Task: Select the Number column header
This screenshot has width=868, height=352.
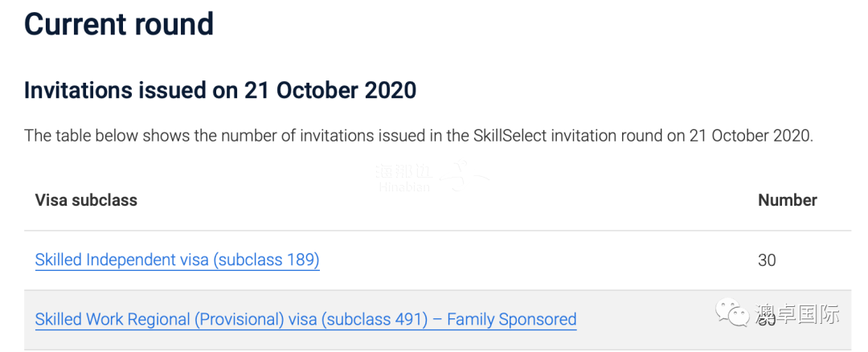Action: [x=787, y=200]
